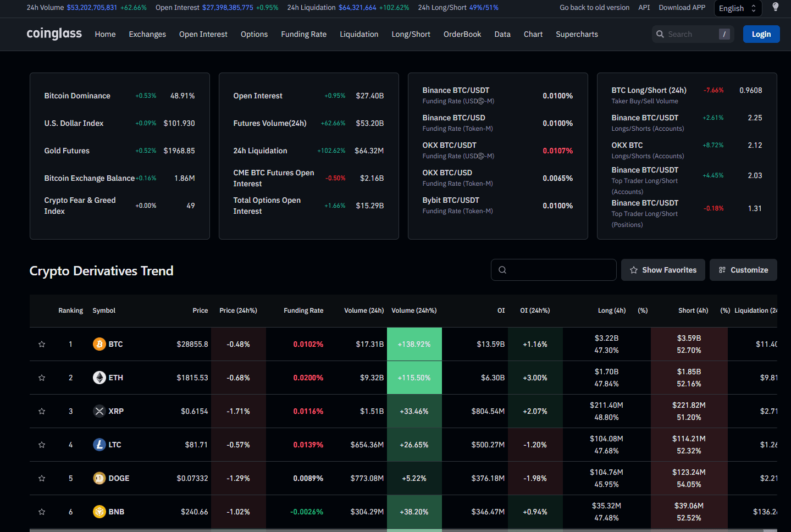Click the BTC coin icon
791x532 pixels.
[99, 344]
